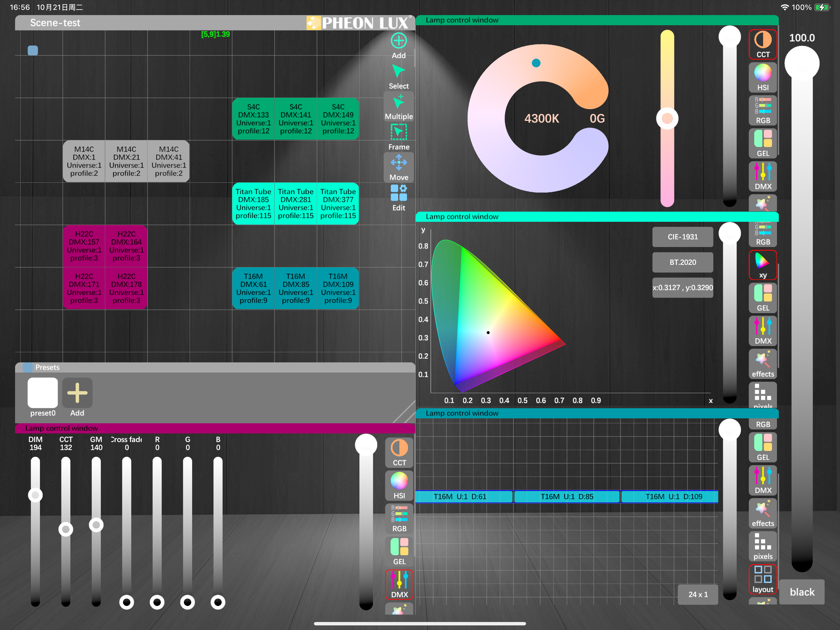Select T16M fixture at DMX:85 in scene grid
The image size is (840, 630).
pos(295,289)
